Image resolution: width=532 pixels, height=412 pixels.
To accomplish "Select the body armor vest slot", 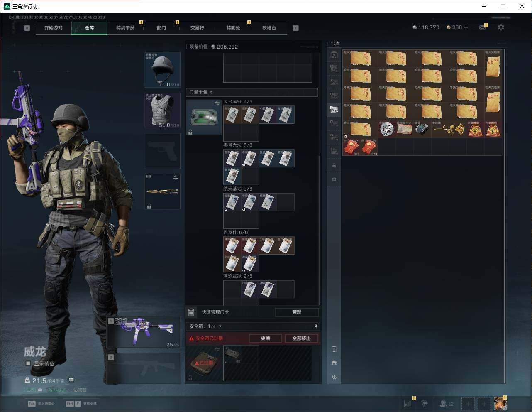I will (x=162, y=110).
